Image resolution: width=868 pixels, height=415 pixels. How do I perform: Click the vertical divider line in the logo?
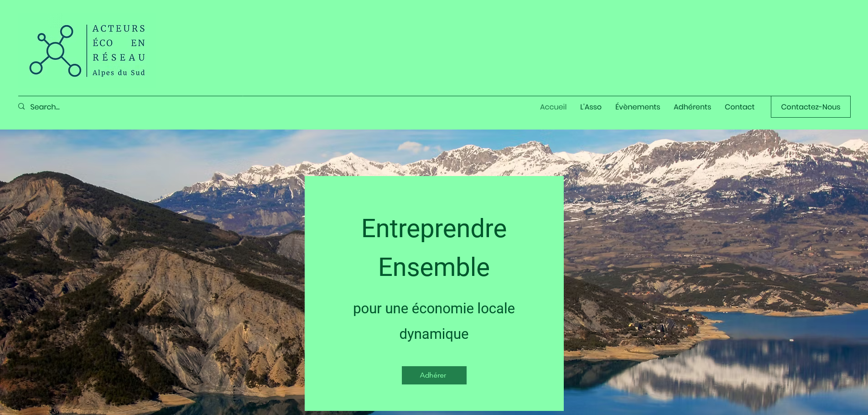(x=87, y=51)
